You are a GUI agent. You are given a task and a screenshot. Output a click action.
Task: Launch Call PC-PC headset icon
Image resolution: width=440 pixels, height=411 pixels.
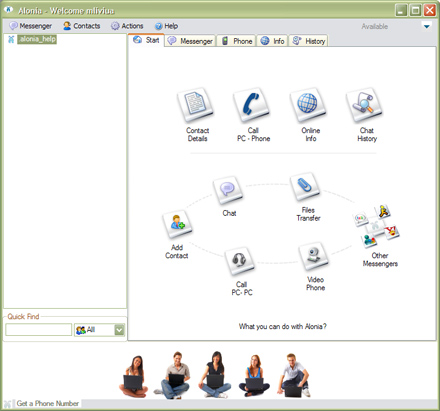[x=240, y=261]
